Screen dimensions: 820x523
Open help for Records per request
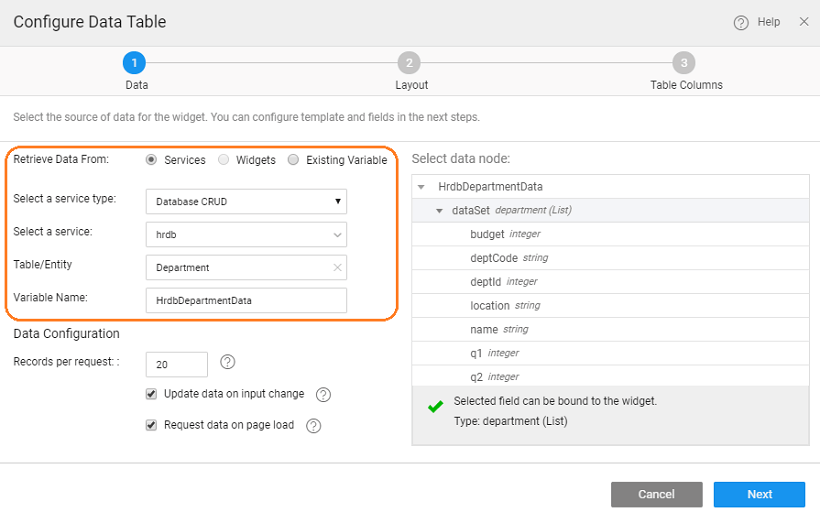pyautogui.click(x=227, y=362)
